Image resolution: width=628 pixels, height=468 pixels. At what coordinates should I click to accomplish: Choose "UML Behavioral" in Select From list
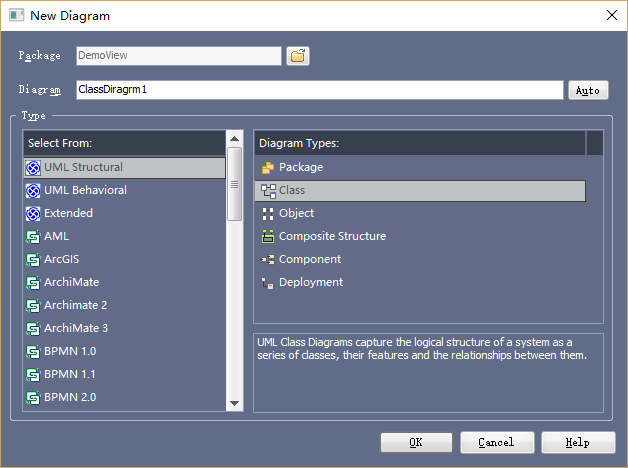point(125,190)
